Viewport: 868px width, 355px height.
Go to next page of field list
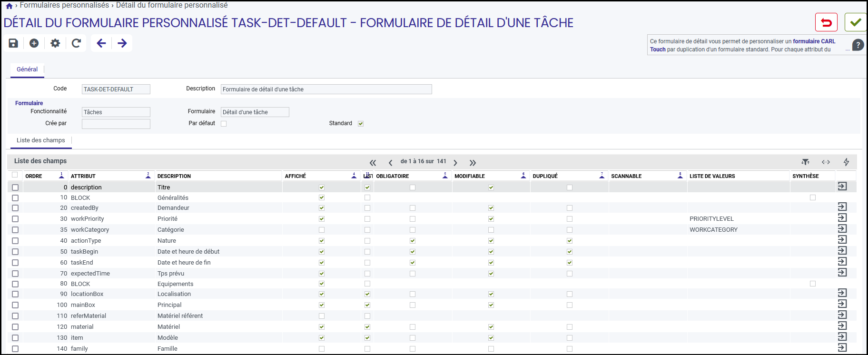pyautogui.click(x=455, y=163)
